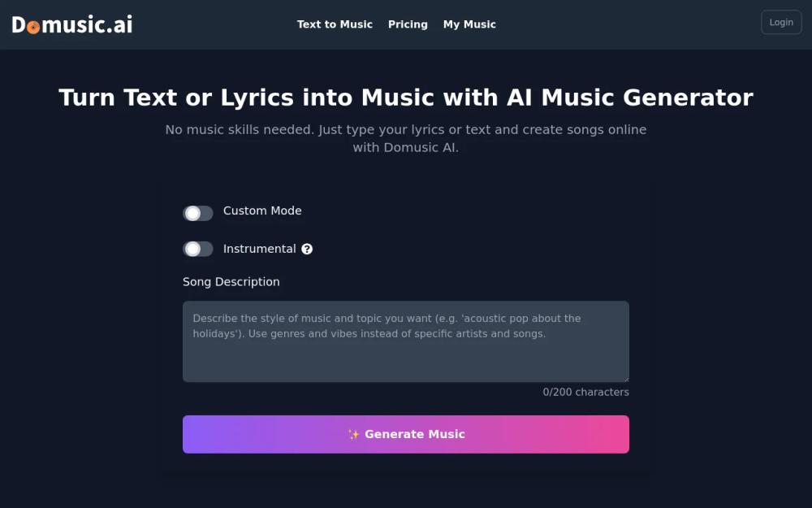The width and height of the screenshot is (812, 508).
Task: Click the Custom Mode label text
Action: (262, 211)
